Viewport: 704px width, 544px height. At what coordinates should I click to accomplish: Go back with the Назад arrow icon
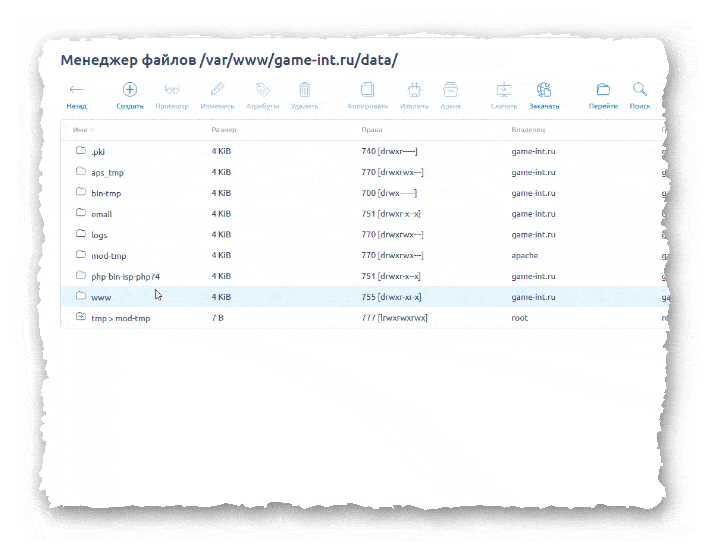tap(76, 89)
